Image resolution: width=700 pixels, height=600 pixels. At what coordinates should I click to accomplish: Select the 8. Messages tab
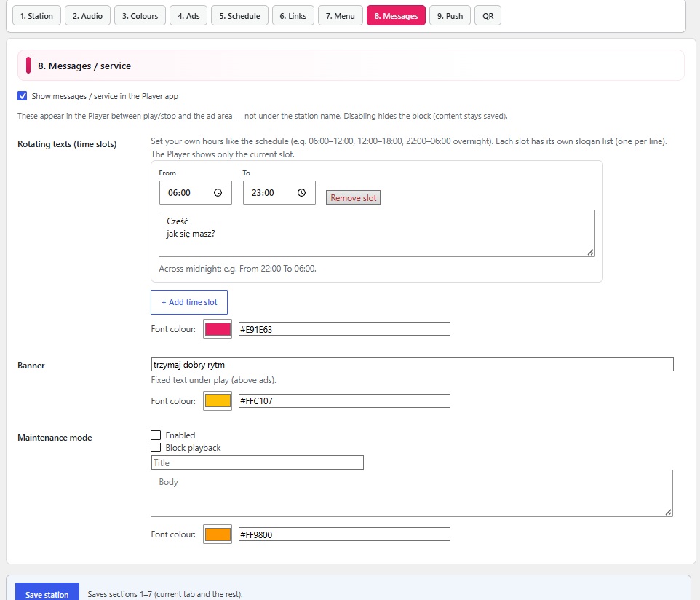point(397,16)
